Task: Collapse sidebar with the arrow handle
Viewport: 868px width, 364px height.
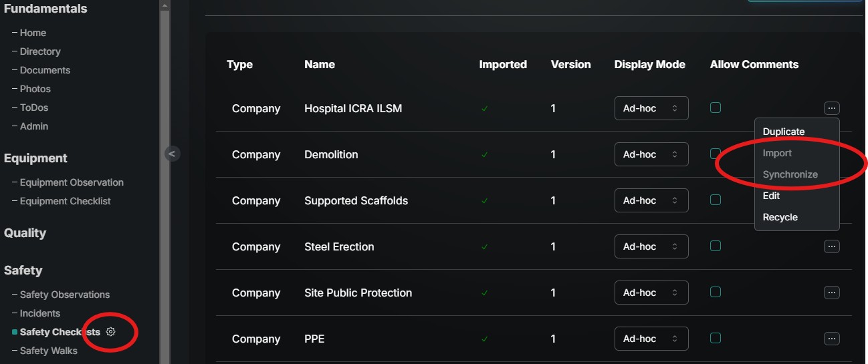Action: [172, 154]
